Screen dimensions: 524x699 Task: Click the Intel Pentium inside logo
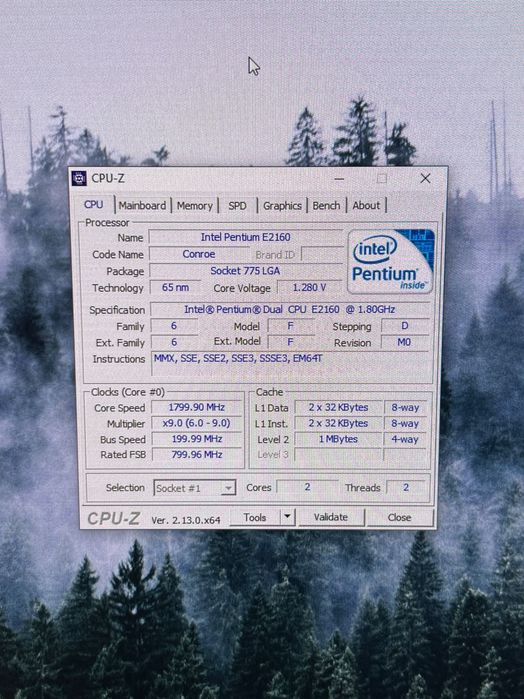click(x=391, y=261)
